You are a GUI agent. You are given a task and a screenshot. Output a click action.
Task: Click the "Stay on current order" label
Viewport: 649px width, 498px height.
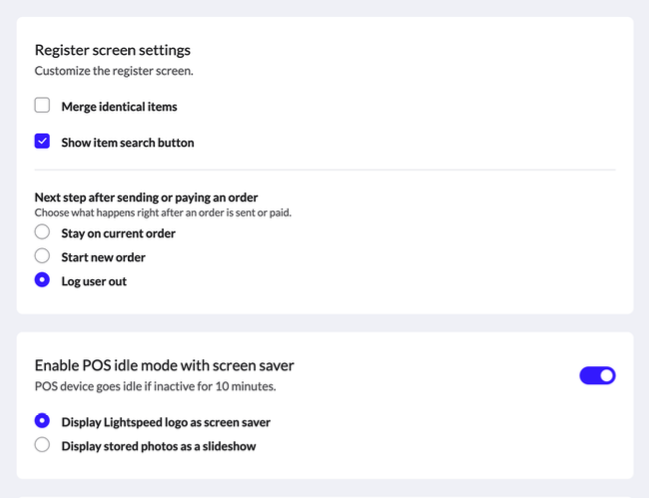118,233
